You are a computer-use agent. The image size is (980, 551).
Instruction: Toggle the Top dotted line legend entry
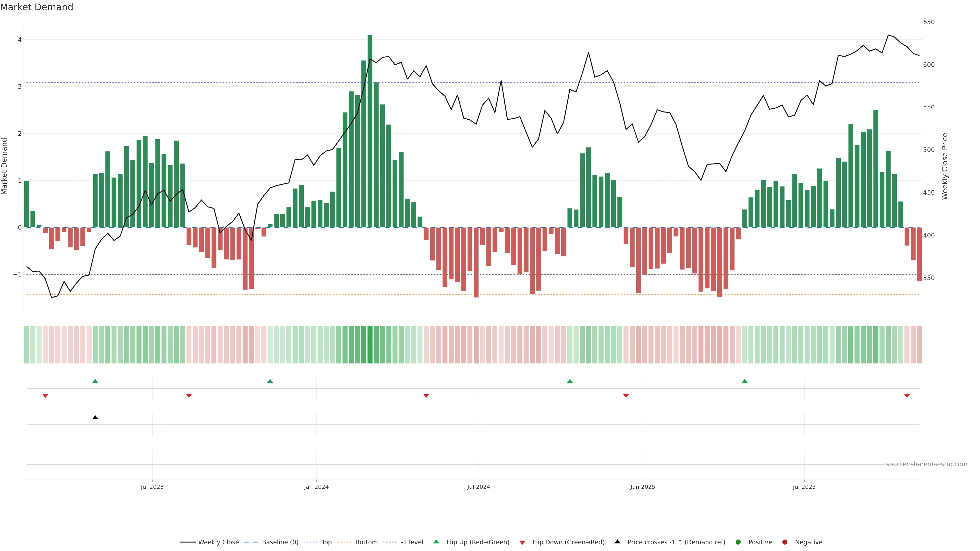(326, 542)
